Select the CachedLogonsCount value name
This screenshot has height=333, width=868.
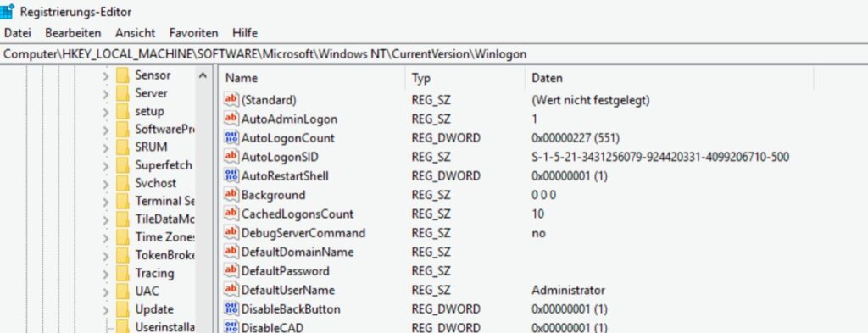point(298,214)
